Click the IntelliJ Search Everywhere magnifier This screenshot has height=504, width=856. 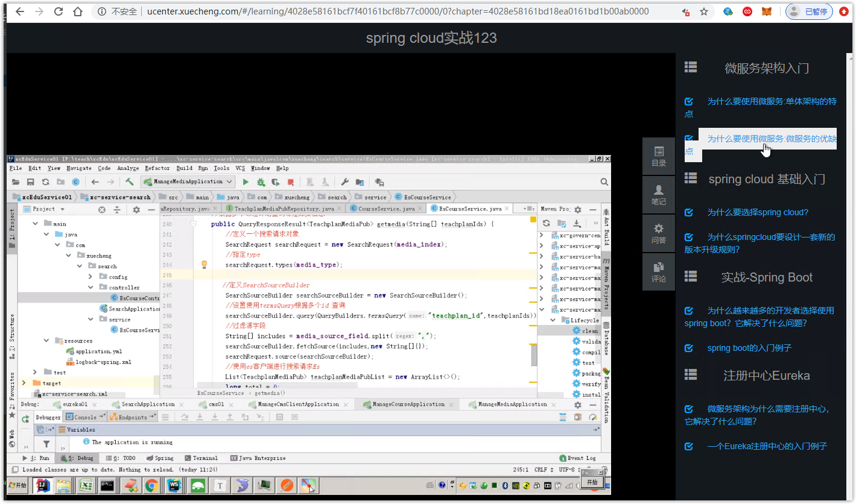tap(604, 181)
